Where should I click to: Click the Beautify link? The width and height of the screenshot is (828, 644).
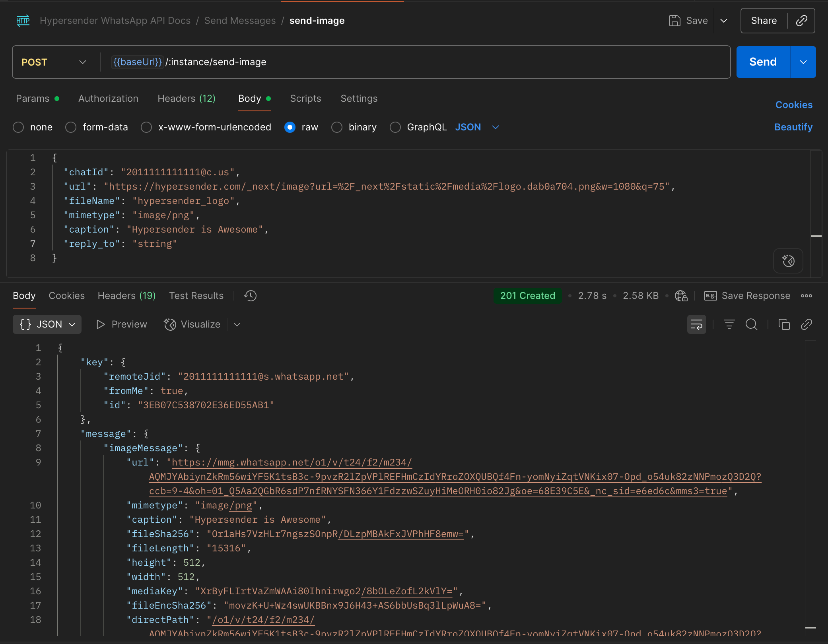793,127
